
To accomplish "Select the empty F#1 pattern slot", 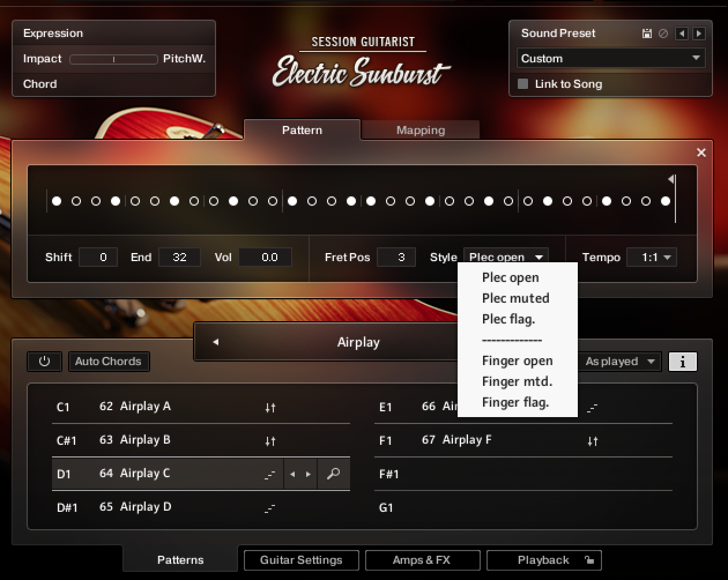I will [x=523, y=474].
